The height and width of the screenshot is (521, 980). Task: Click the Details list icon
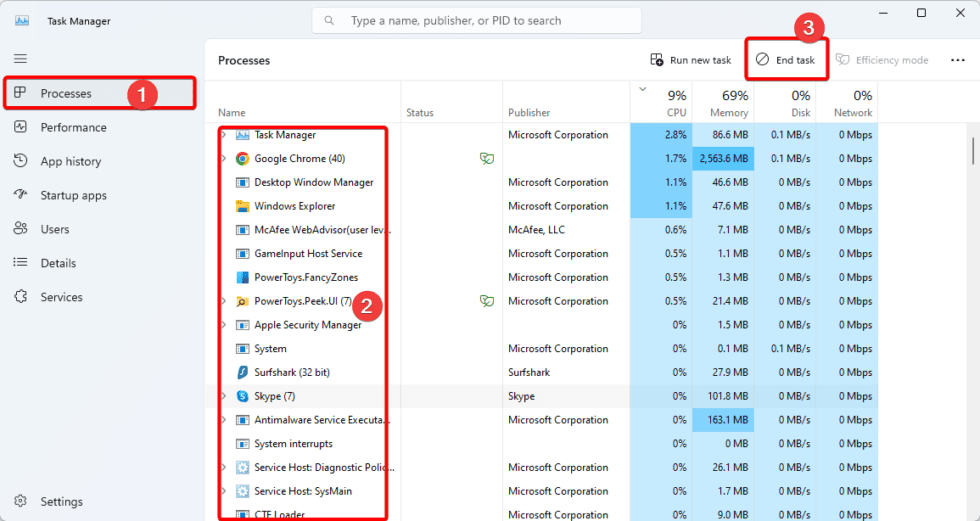pyautogui.click(x=21, y=262)
